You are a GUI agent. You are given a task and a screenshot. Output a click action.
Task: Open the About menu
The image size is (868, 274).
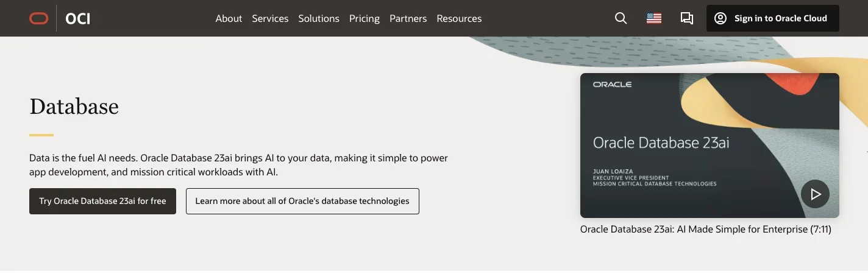pos(229,18)
